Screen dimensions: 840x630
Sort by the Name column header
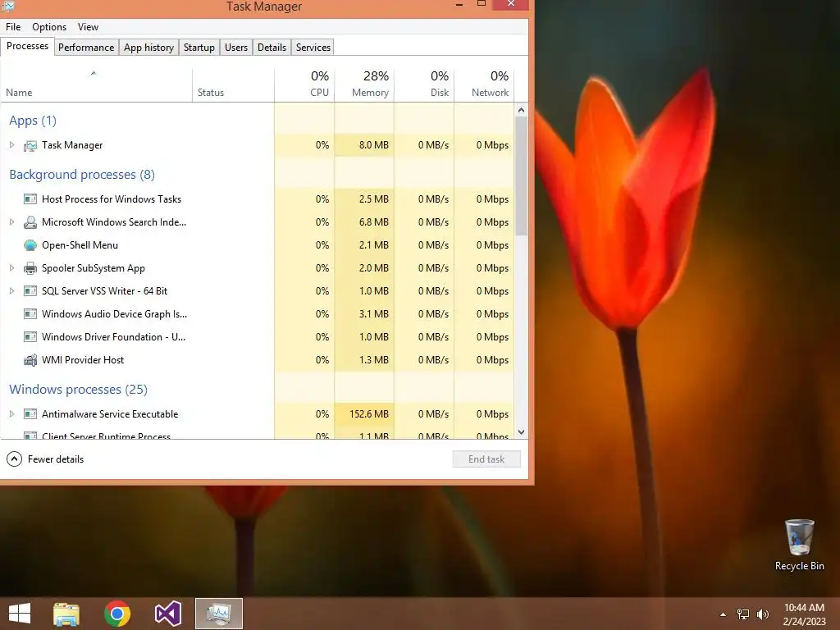pyautogui.click(x=96, y=85)
